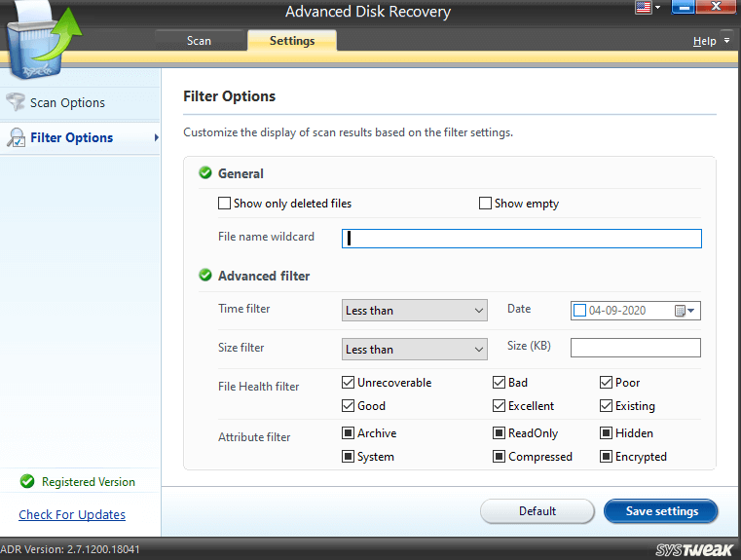Screen dimensions: 741x560
Task: Click the Registered Version label
Action: (89, 481)
